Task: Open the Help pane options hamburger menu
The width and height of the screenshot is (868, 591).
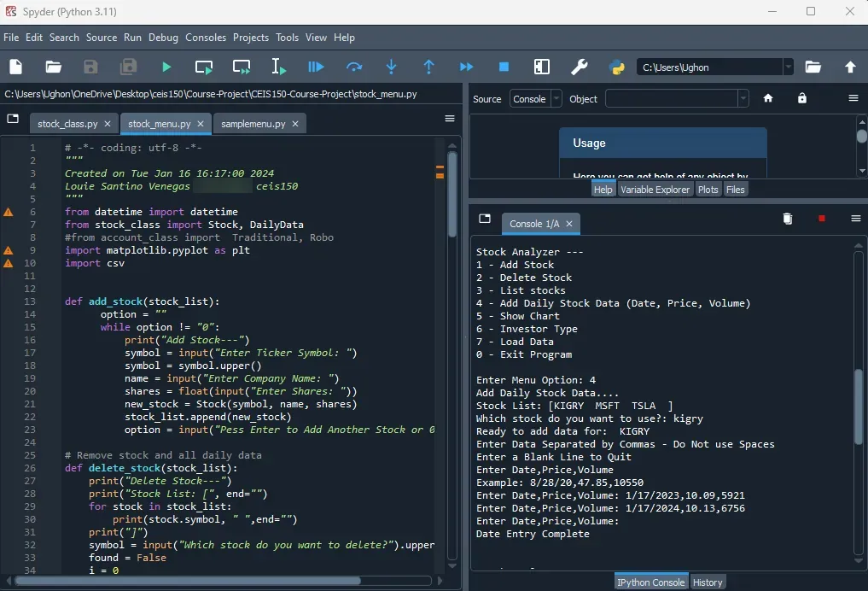Action: [x=853, y=98]
